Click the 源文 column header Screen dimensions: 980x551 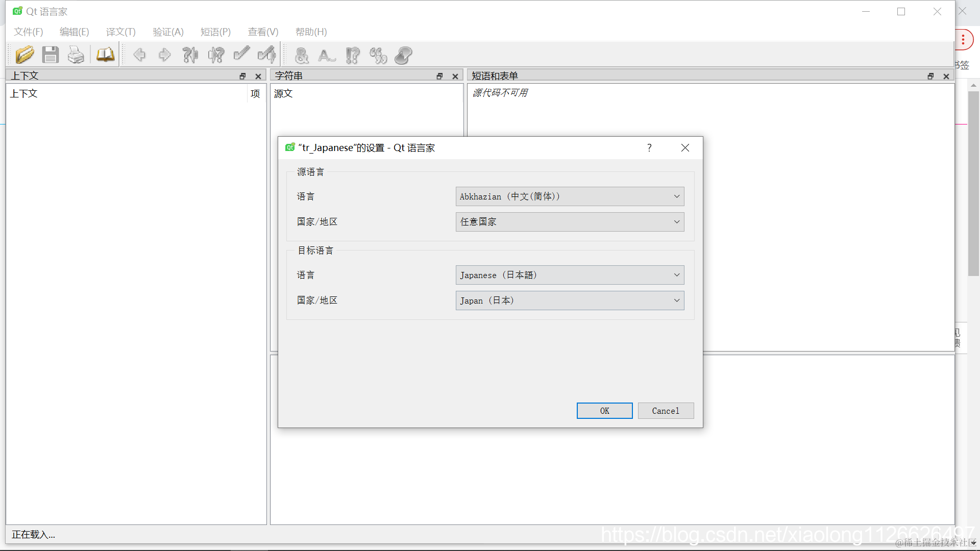click(366, 94)
